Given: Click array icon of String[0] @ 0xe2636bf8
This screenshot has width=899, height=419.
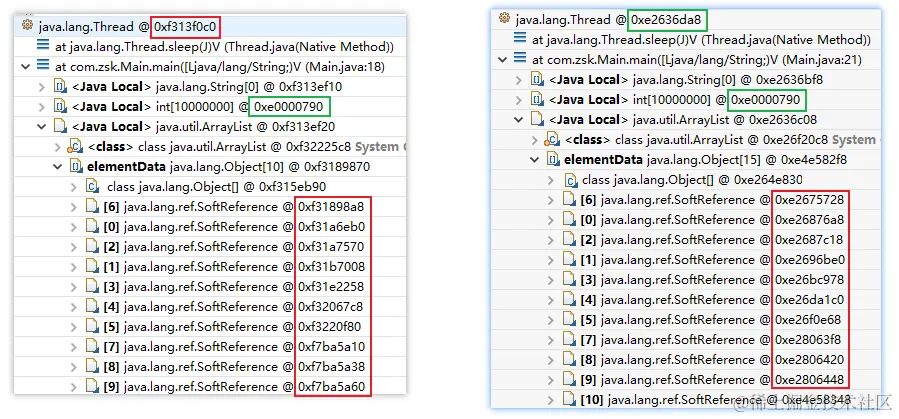Looking at the screenshot, I should click(537, 80).
